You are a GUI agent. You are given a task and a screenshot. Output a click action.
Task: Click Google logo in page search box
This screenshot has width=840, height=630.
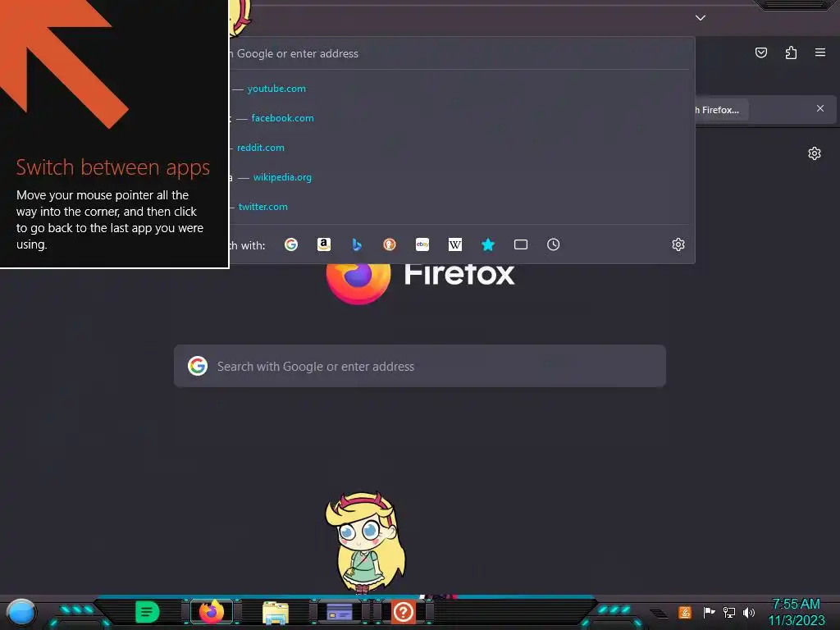pos(198,366)
